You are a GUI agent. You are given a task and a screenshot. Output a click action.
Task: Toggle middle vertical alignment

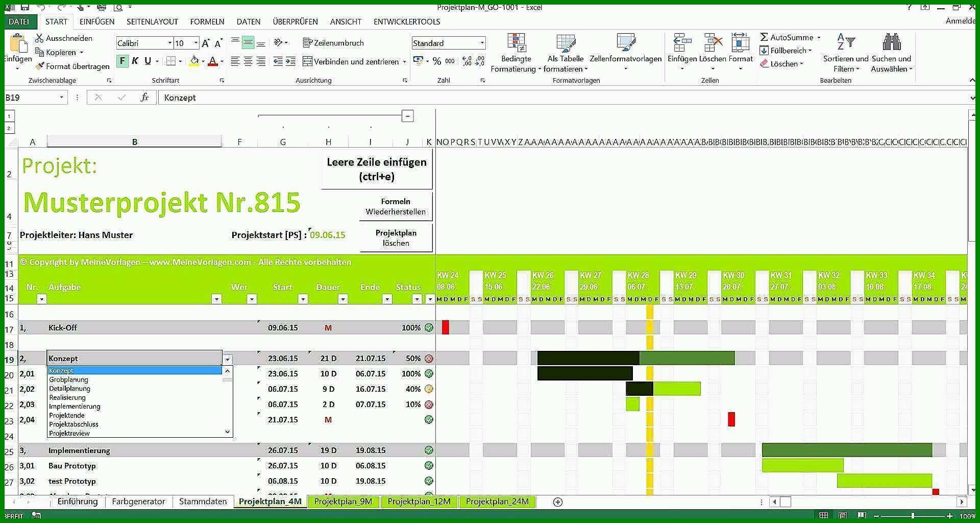click(248, 43)
